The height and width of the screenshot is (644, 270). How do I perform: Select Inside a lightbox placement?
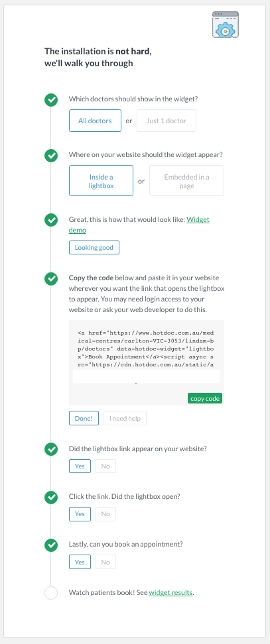101,181
